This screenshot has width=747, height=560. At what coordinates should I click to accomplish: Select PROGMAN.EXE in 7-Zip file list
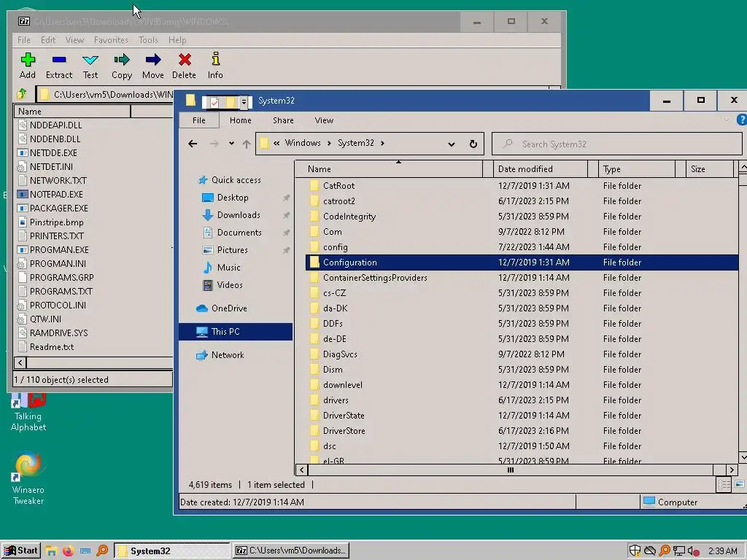59,249
